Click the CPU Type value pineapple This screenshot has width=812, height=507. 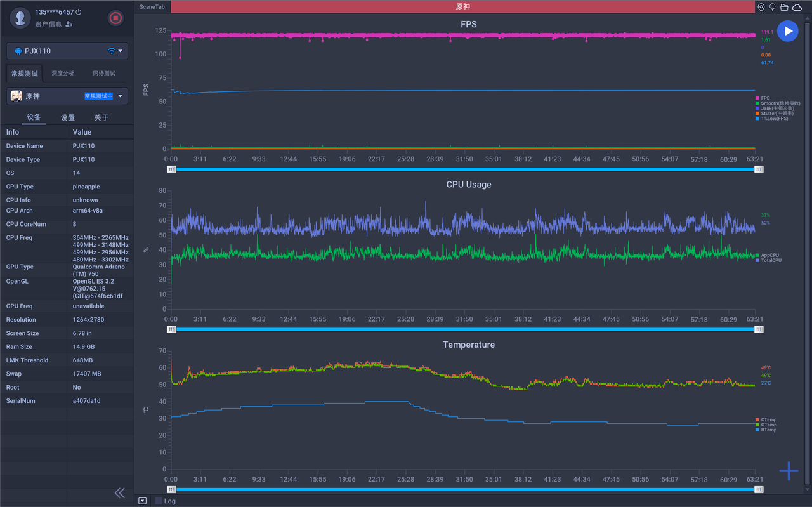86,187
